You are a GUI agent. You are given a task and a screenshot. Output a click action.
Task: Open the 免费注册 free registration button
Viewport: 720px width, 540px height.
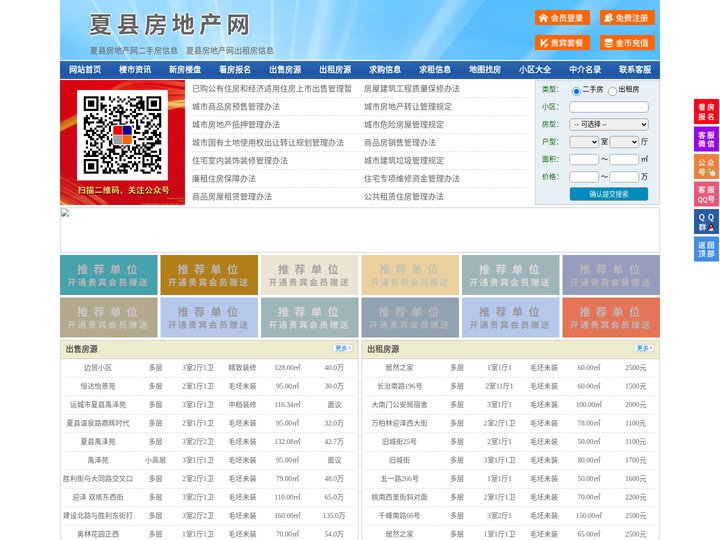click(627, 18)
